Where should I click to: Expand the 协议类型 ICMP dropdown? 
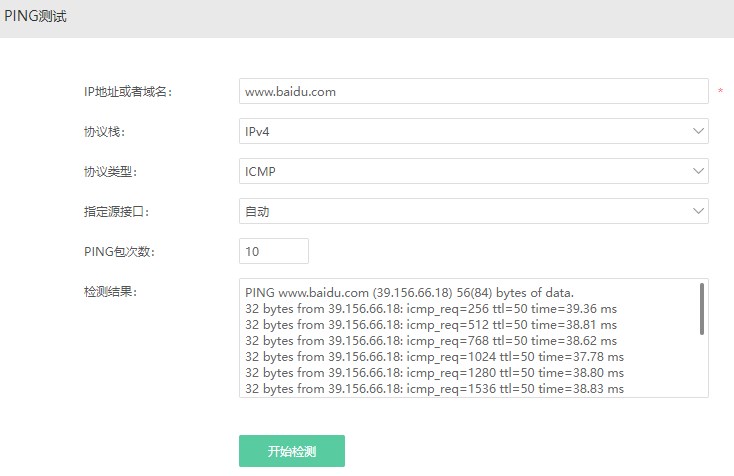[473, 171]
